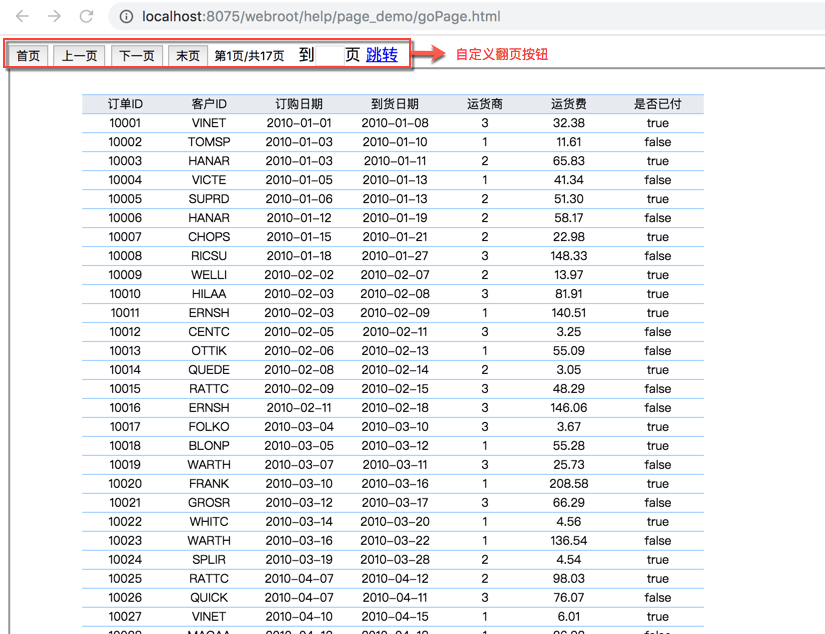The height and width of the screenshot is (634, 825).
Task: Jump to last page with 末页 button
Action: point(188,56)
